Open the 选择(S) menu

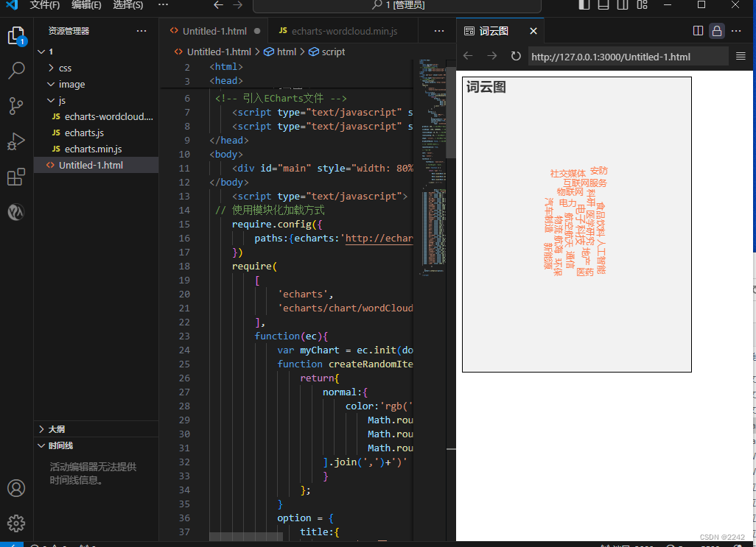click(127, 5)
